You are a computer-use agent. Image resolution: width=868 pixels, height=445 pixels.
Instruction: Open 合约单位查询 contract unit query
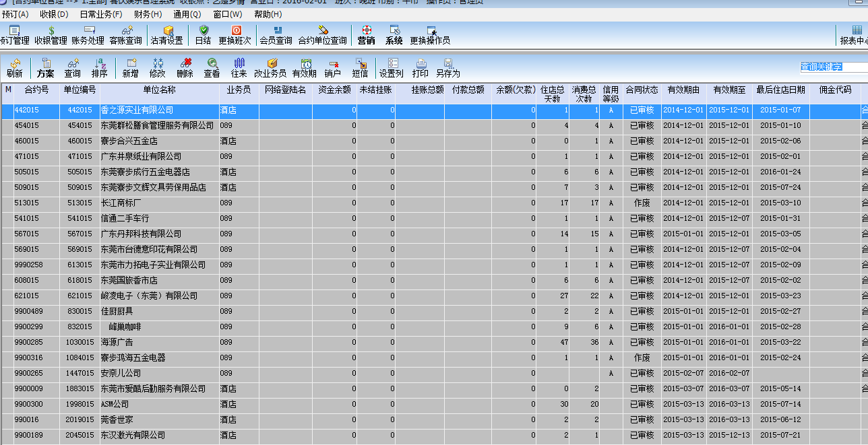(x=323, y=35)
